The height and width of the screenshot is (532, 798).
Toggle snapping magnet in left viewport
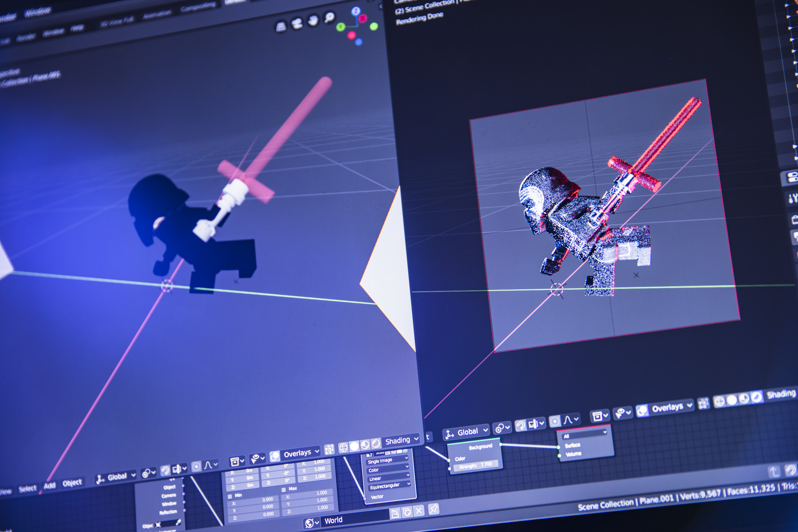click(x=165, y=470)
